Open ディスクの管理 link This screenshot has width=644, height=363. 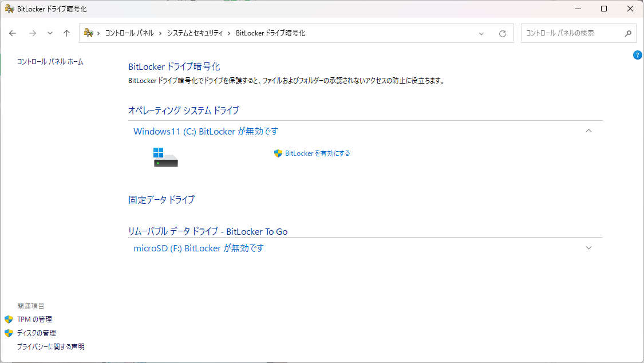coord(37,333)
